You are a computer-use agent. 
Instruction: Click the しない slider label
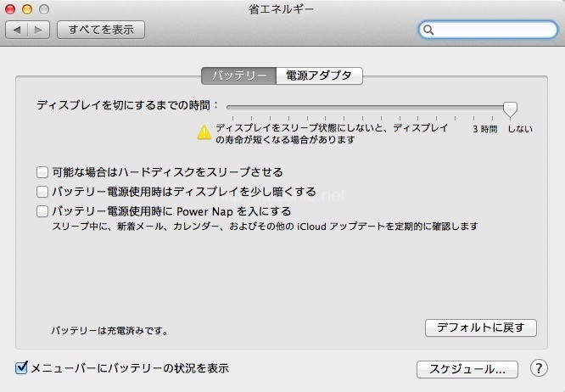[x=520, y=129]
